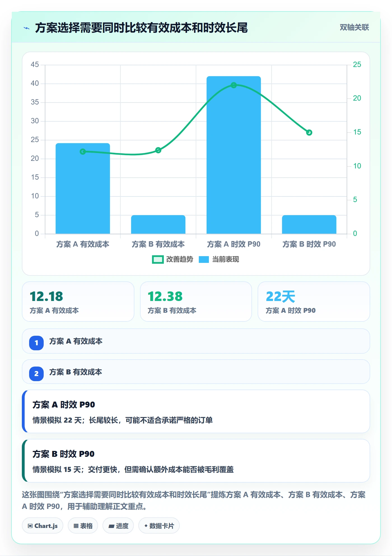Click the summary paragraph starting 这张图围绕
392x556 pixels.
194,501
